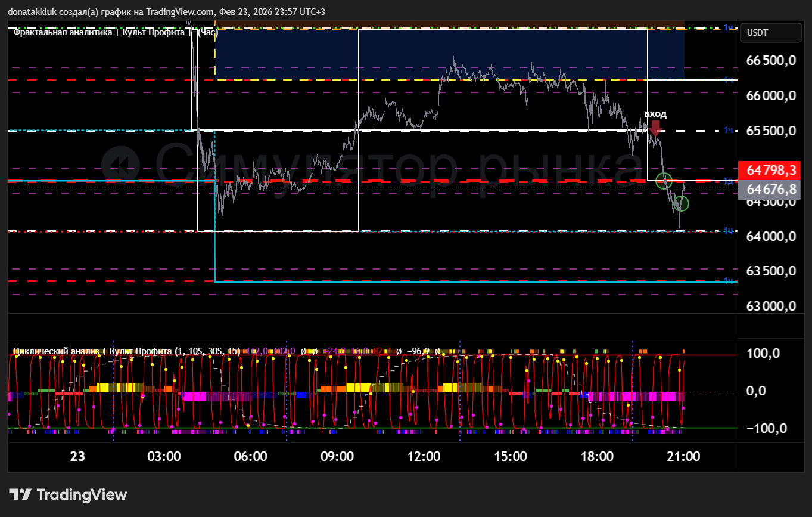Click the '1ч' label beside the 65 500 line

728,131
